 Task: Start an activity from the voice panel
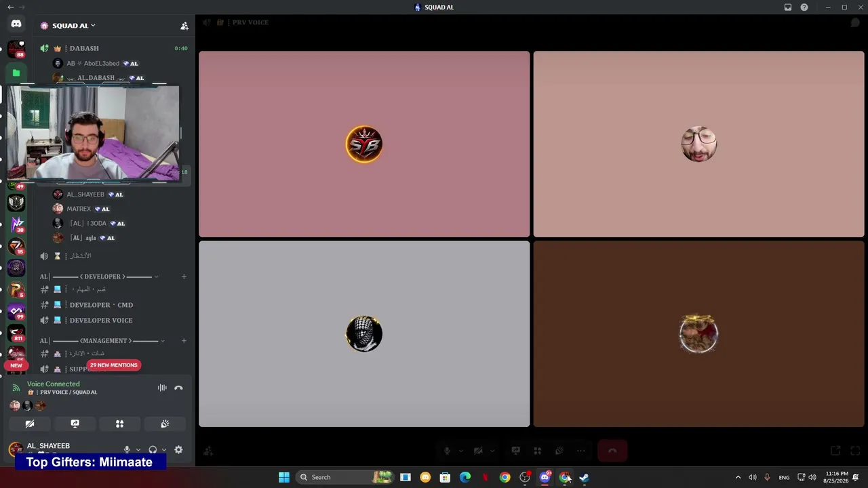pos(120,424)
